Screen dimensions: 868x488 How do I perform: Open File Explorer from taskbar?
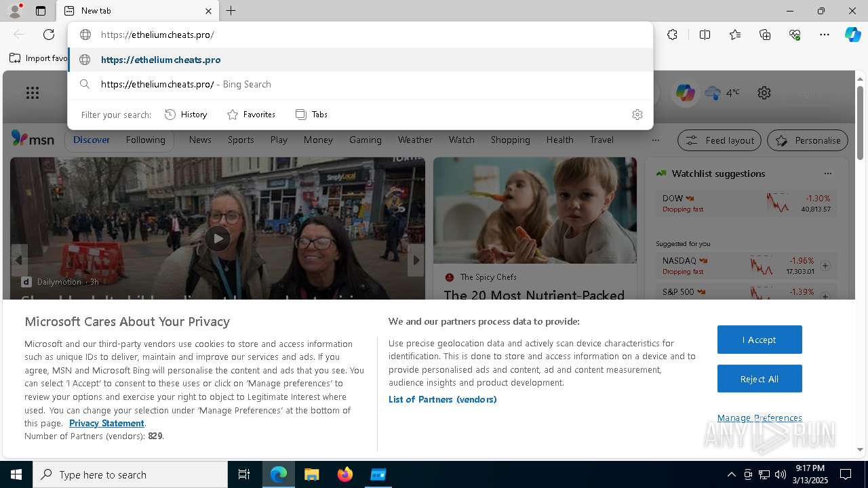311,474
